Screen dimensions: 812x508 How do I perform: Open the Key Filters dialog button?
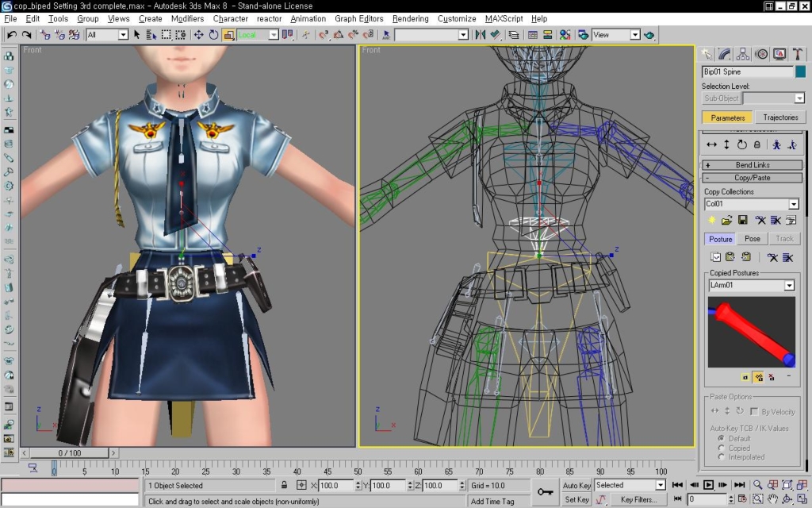tap(638, 499)
